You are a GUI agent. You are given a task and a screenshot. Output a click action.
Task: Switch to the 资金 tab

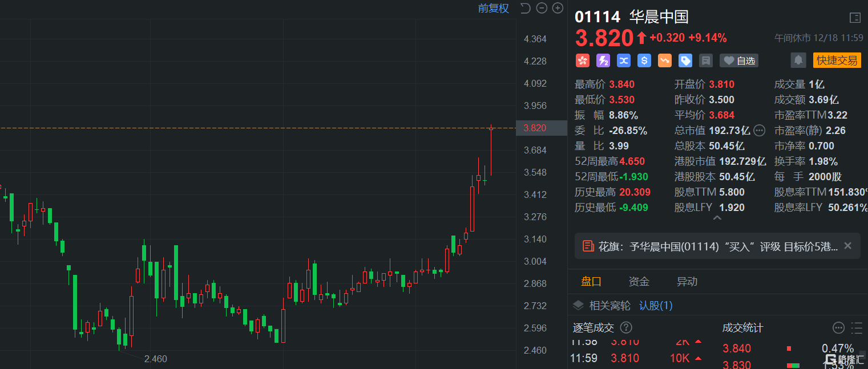[x=639, y=282]
